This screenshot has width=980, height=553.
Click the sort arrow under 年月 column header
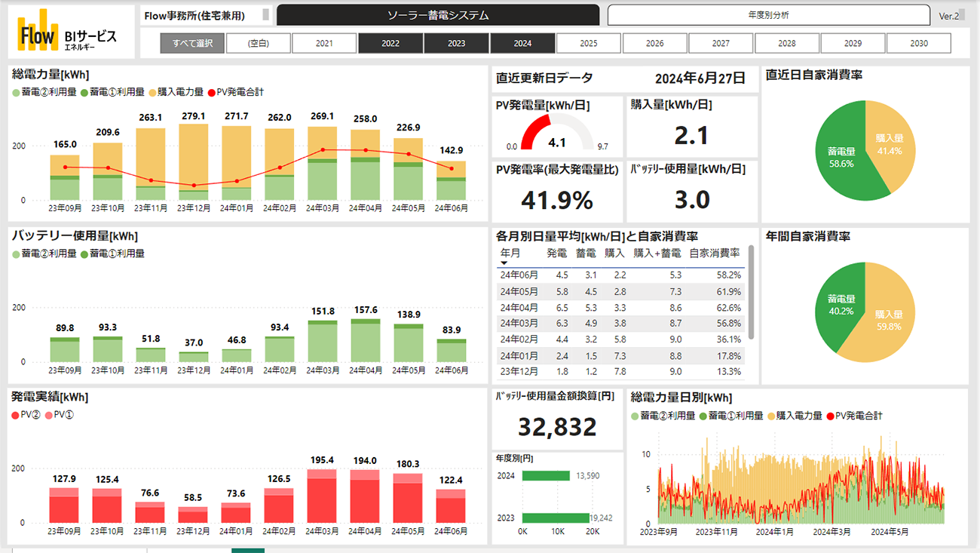click(504, 263)
